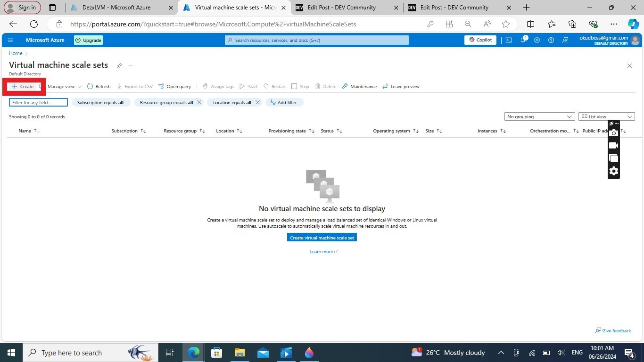Click the Read aloud icon in address bar
Screen dimensions: 644x362
click(487, 24)
